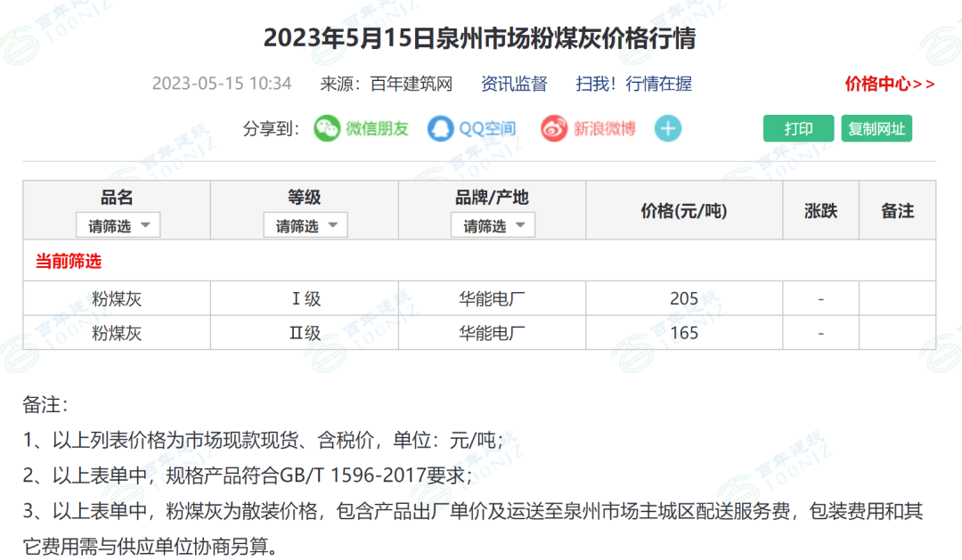The width and height of the screenshot is (962, 560).
Task: Select the price 205 table cell
Action: coord(684,298)
